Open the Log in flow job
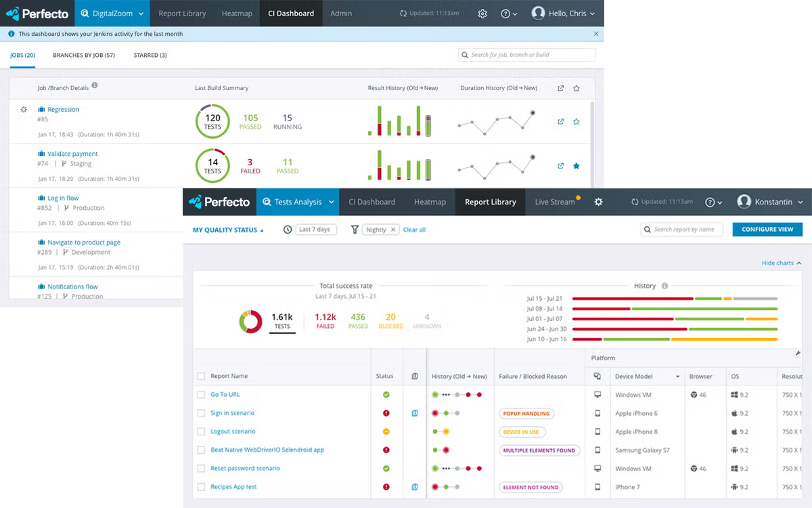Viewport: 812px width, 508px height. 63,198
